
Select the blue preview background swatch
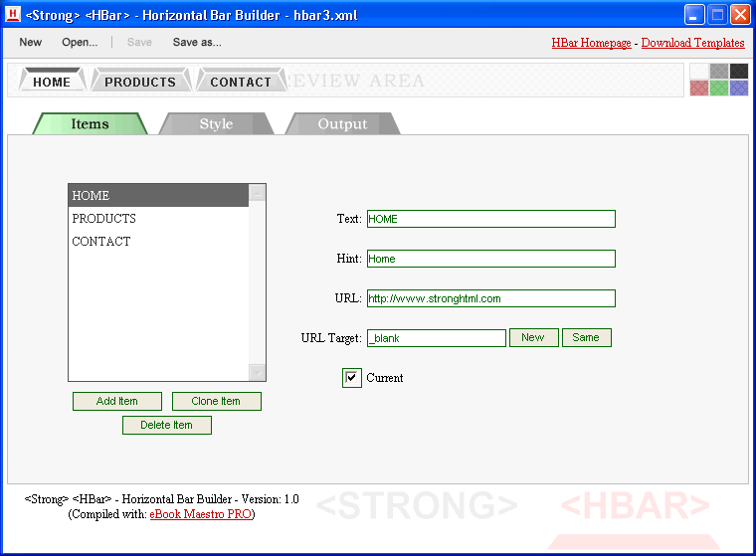(739, 89)
